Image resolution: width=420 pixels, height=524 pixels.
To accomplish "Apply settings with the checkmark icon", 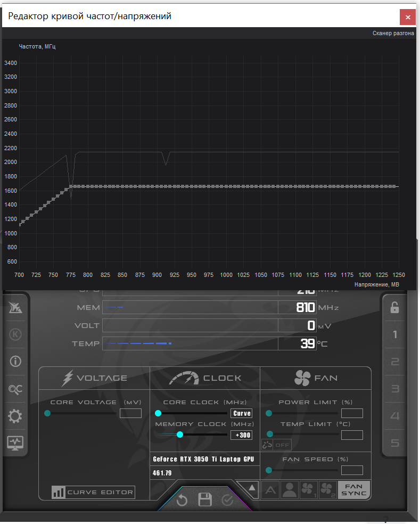I will (227, 500).
